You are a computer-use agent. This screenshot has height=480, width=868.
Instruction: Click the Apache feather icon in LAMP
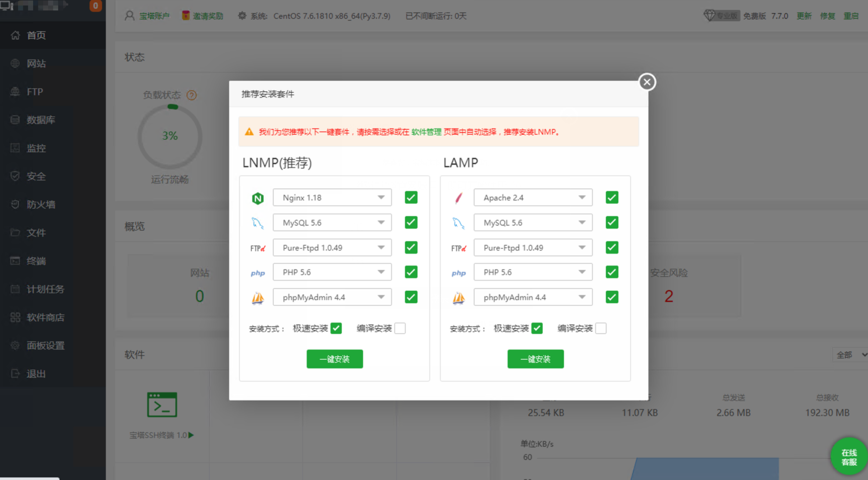pyautogui.click(x=459, y=198)
